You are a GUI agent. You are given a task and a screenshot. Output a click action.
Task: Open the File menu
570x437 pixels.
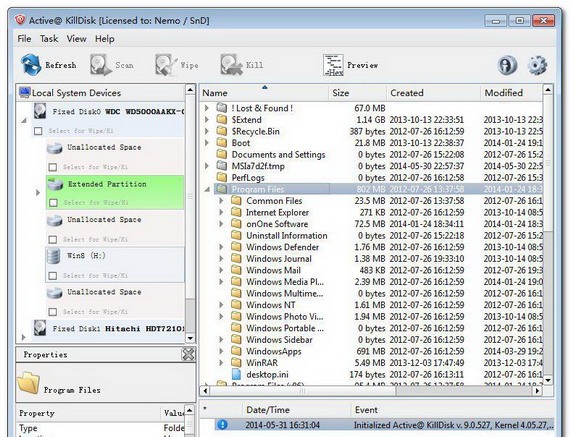pos(24,39)
